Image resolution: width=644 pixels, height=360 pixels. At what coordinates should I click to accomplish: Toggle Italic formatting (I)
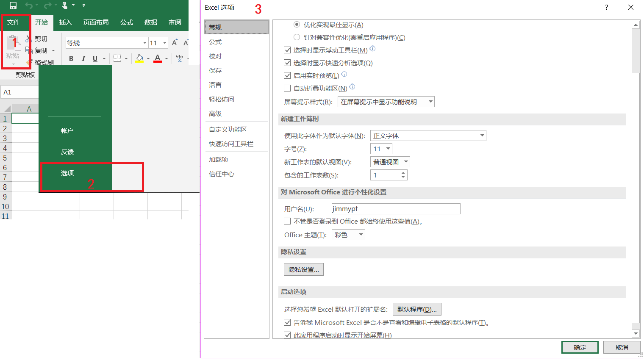(x=83, y=58)
